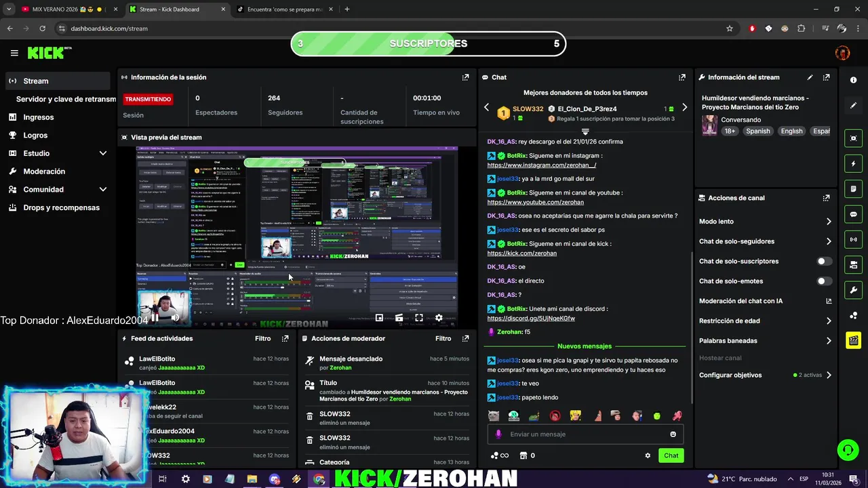Pop out the Acciones de canal panel
This screenshot has height=488, width=868.
pyautogui.click(x=826, y=198)
